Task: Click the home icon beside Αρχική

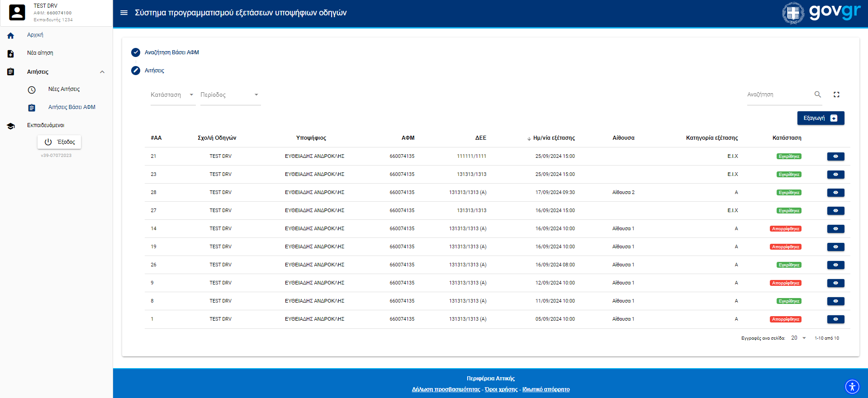Action: pos(11,35)
